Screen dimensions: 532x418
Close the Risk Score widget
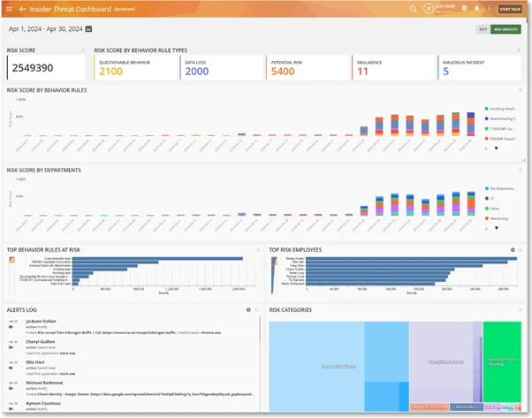click(83, 50)
